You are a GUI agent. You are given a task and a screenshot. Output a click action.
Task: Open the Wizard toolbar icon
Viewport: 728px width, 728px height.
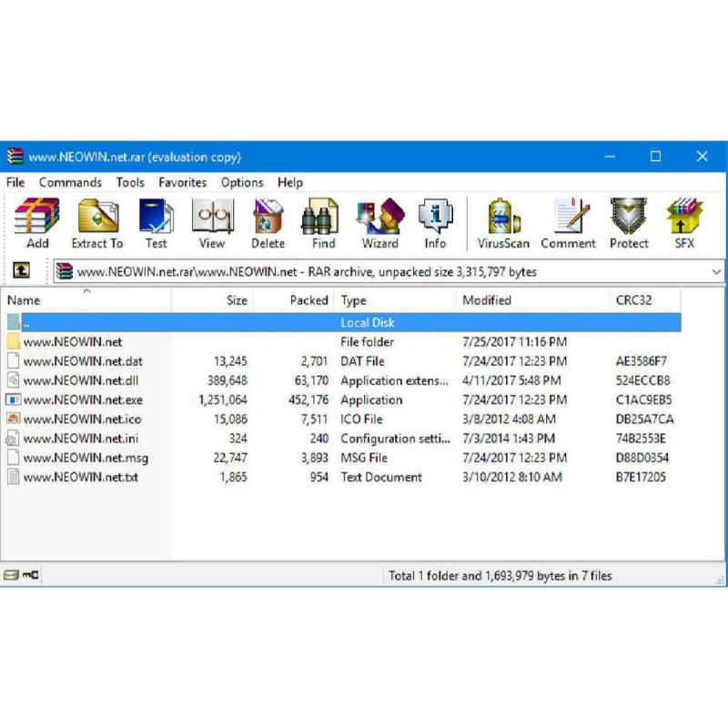379,218
